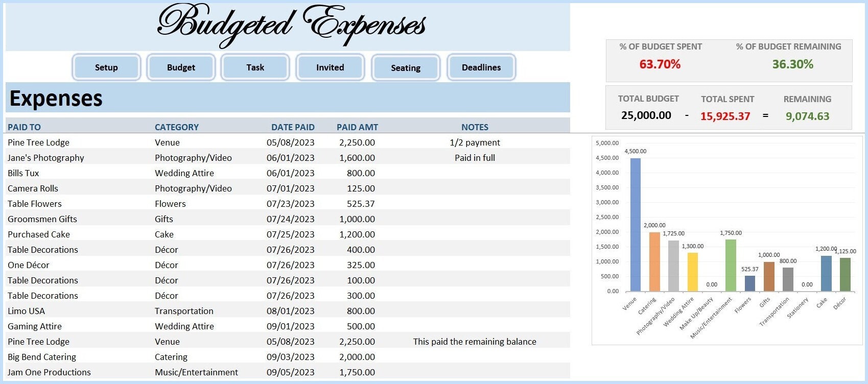Open the Task navigation button
Viewport: 868px width, 384px height.
(x=255, y=67)
